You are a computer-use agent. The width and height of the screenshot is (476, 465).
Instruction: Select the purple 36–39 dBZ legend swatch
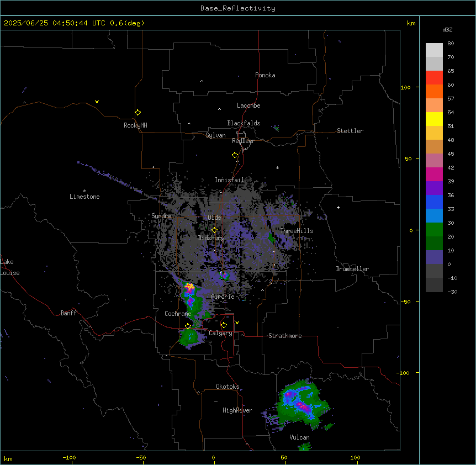pyautogui.click(x=434, y=188)
